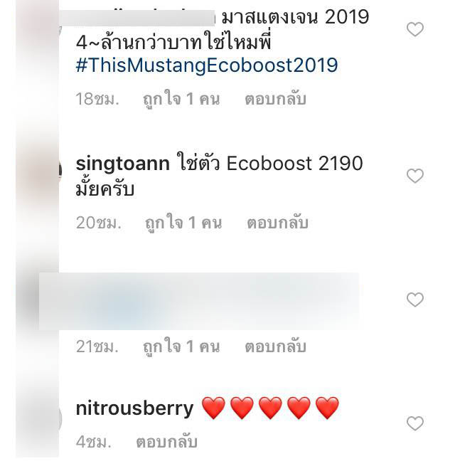View likes on singtoann's comment

click(183, 223)
